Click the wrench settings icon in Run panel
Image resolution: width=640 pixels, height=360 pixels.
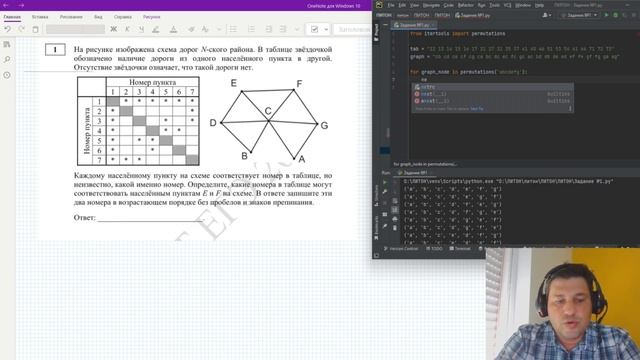click(x=384, y=191)
